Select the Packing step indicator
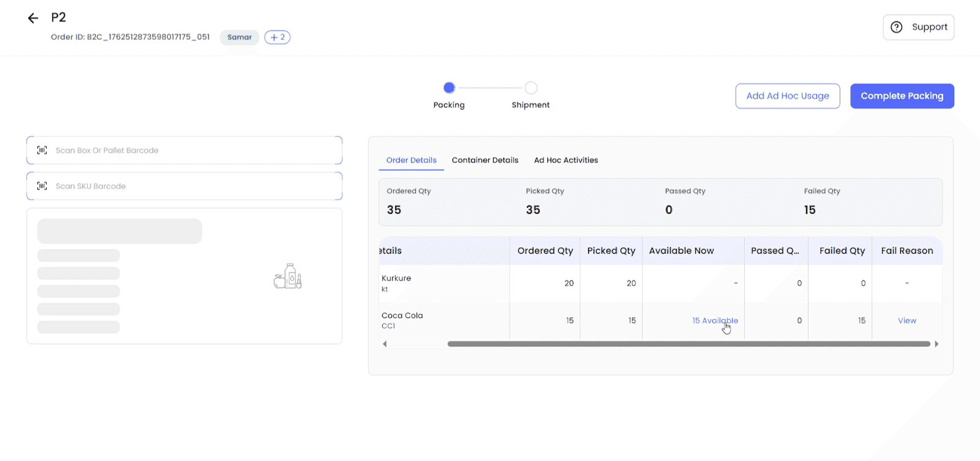 click(x=449, y=88)
